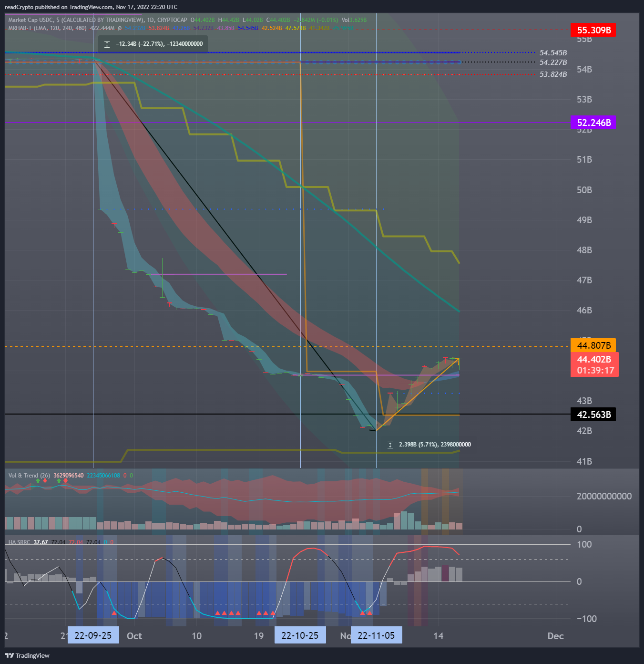Click the -2.842M (-0.01%) change value
Screen dimensions: 644x664
316,20
